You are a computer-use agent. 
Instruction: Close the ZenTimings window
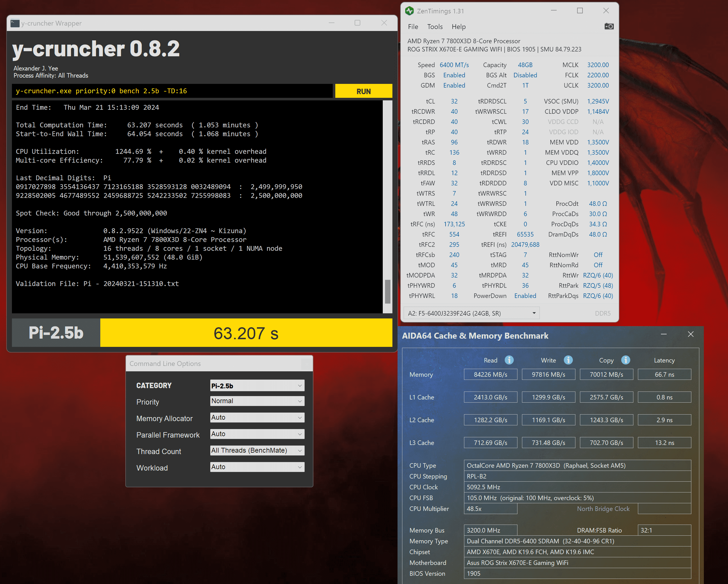click(x=606, y=11)
